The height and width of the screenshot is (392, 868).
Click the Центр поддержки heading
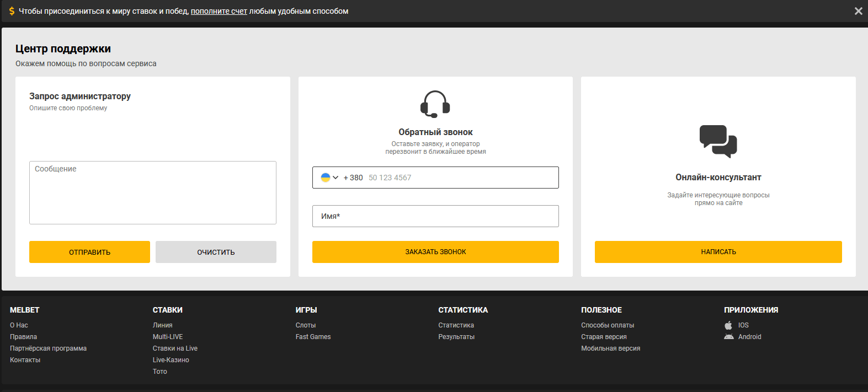click(63, 49)
